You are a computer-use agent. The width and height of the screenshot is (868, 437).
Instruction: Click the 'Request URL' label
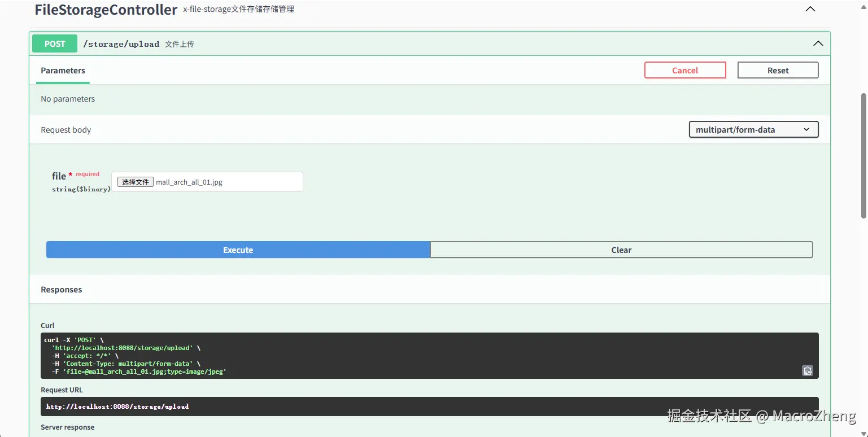(62, 390)
